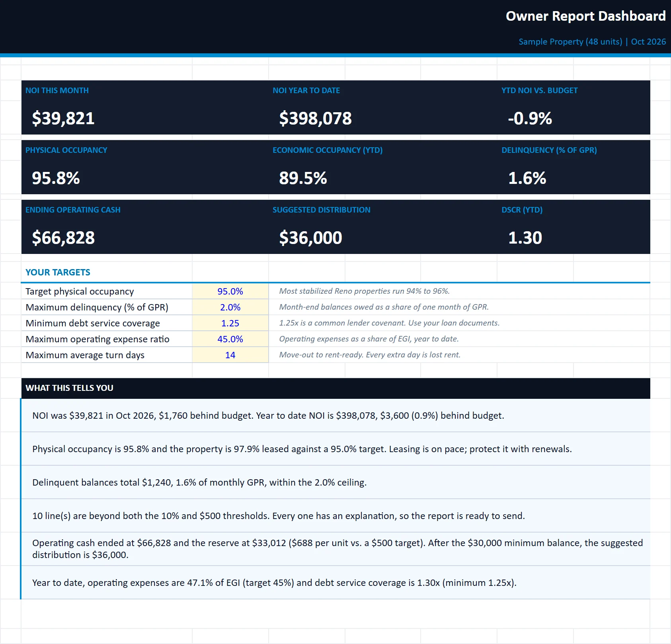Click the delinquent balances total $1,240 sentence
The height and width of the screenshot is (644, 671).
coord(199,482)
